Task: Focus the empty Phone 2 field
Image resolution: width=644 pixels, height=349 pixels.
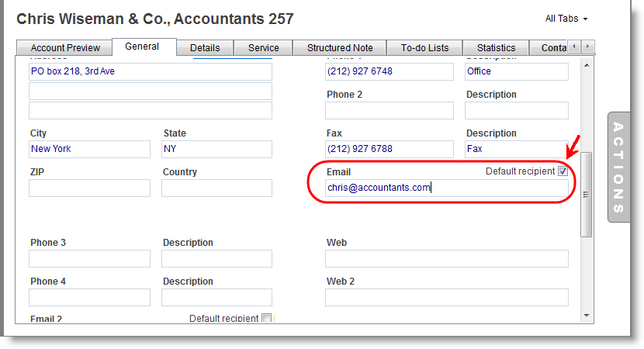Action: coord(390,111)
